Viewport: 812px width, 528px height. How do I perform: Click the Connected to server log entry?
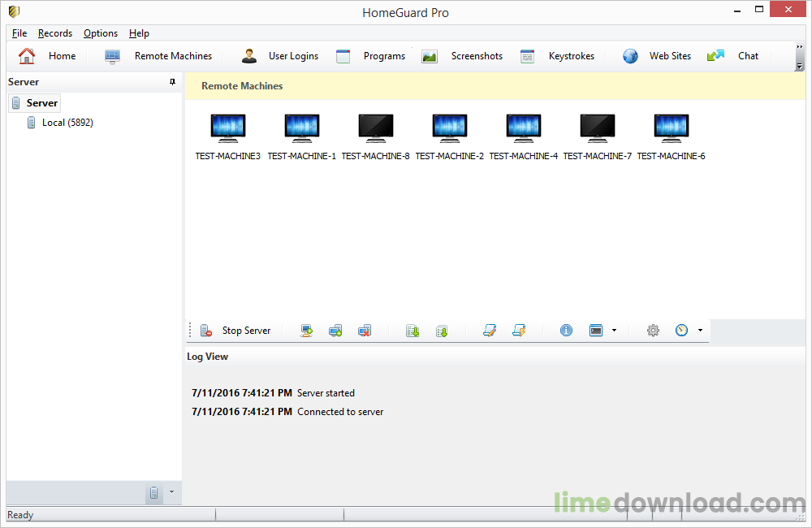pyautogui.click(x=287, y=411)
